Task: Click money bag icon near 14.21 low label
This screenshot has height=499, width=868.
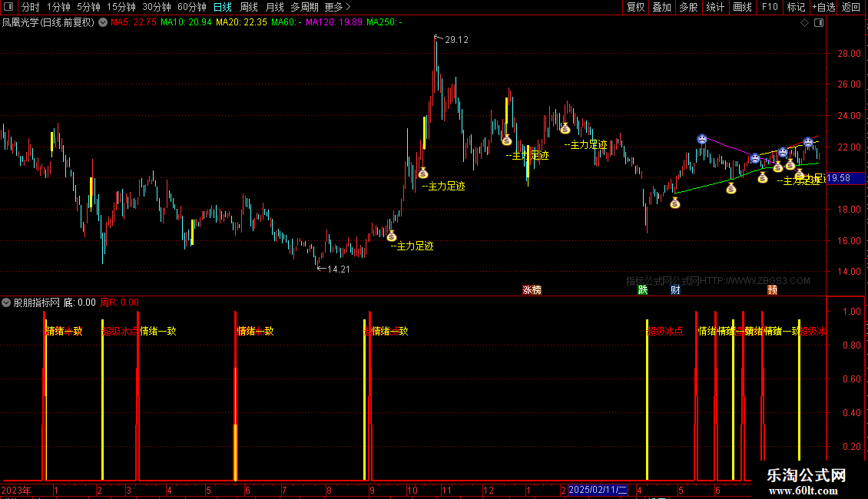Action: point(392,236)
